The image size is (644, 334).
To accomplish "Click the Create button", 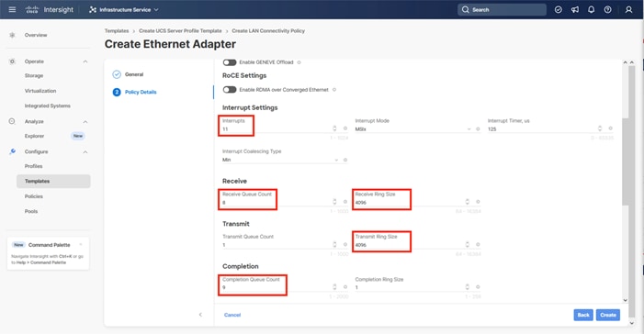I will click(x=608, y=315).
